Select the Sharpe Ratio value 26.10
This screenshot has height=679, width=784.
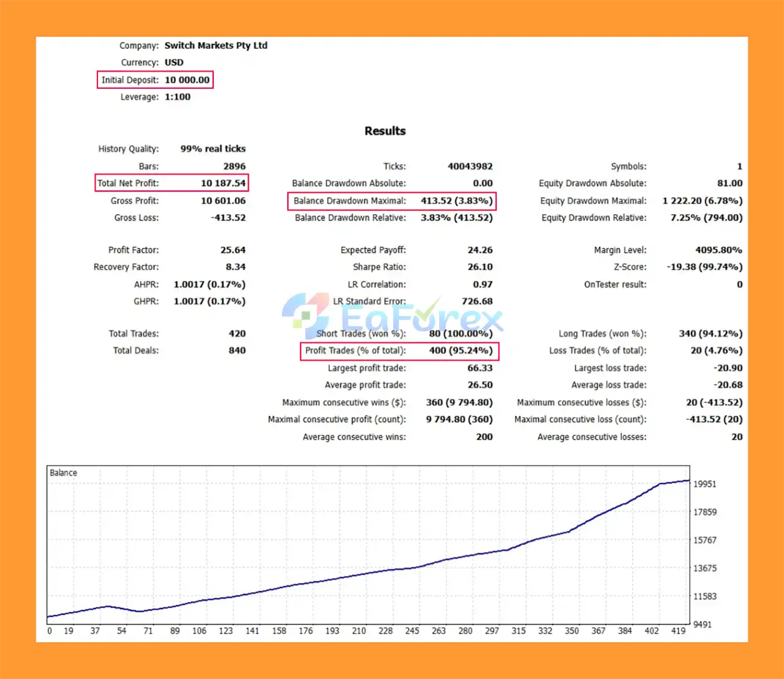point(480,267)
